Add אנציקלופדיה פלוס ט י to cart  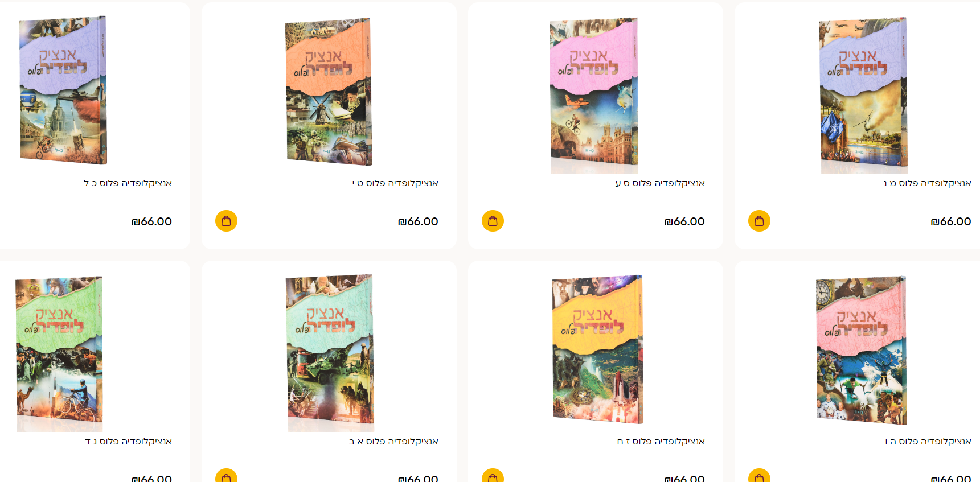tap(226, 221)
